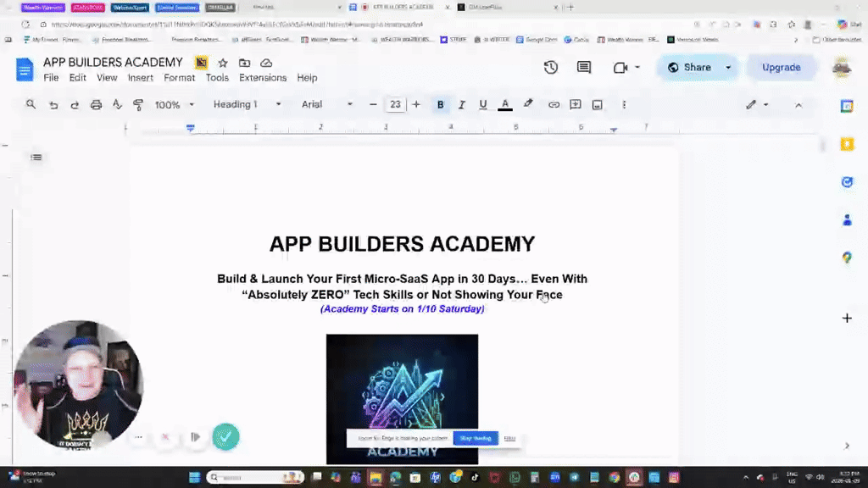
Task: Click the Upgrade button
Action: click(x=781, y=68)
